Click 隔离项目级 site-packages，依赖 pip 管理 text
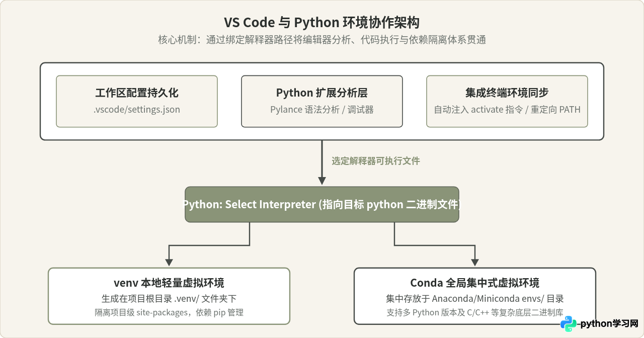Screen dimensions: 644x338 click(x=169, y=312)
